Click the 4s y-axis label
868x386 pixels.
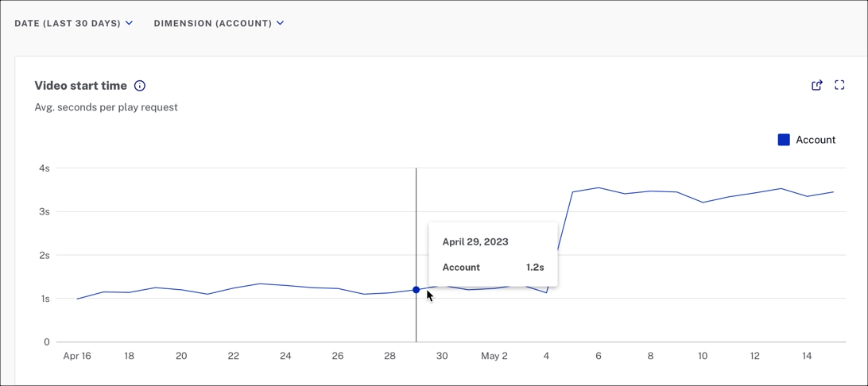pyautogui.click(x=45, y=168)
